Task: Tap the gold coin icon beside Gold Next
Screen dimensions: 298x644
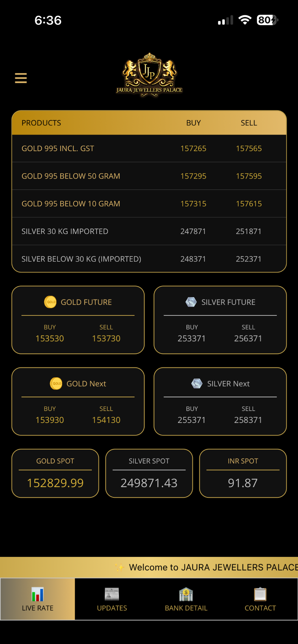Action: tap(56, 384)
